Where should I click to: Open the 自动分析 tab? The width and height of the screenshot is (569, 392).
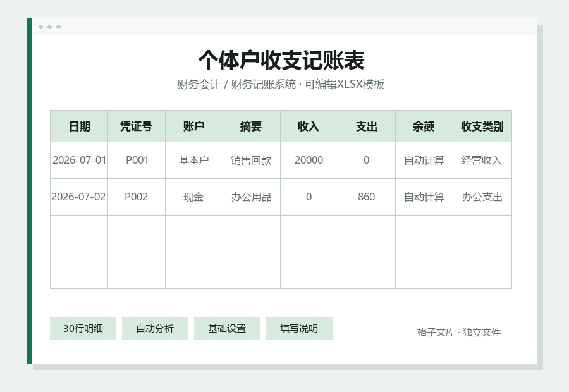tap(155, 329)
